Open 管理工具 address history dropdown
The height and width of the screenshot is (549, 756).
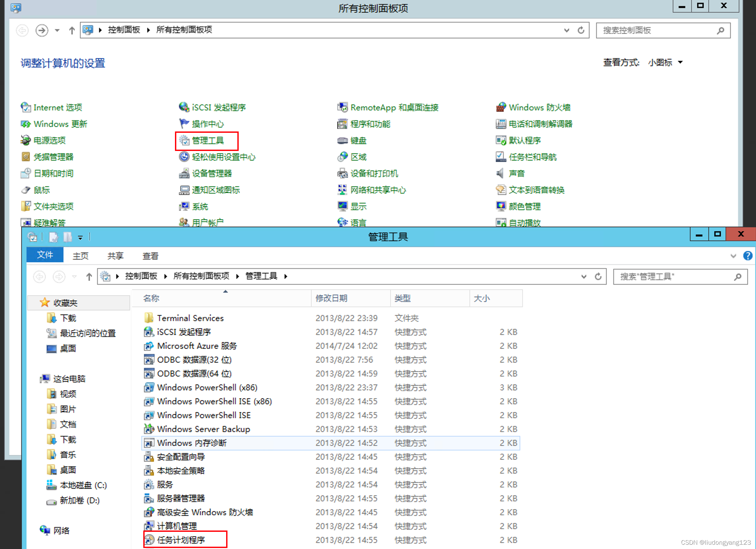point(584,276)
